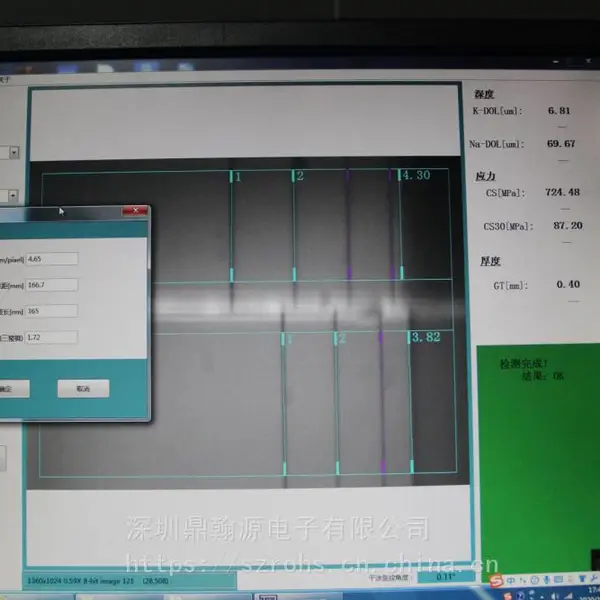The image size is (600, 600).
Task: Click the Sogou input method S logo
Action: [x=496, y=581]
